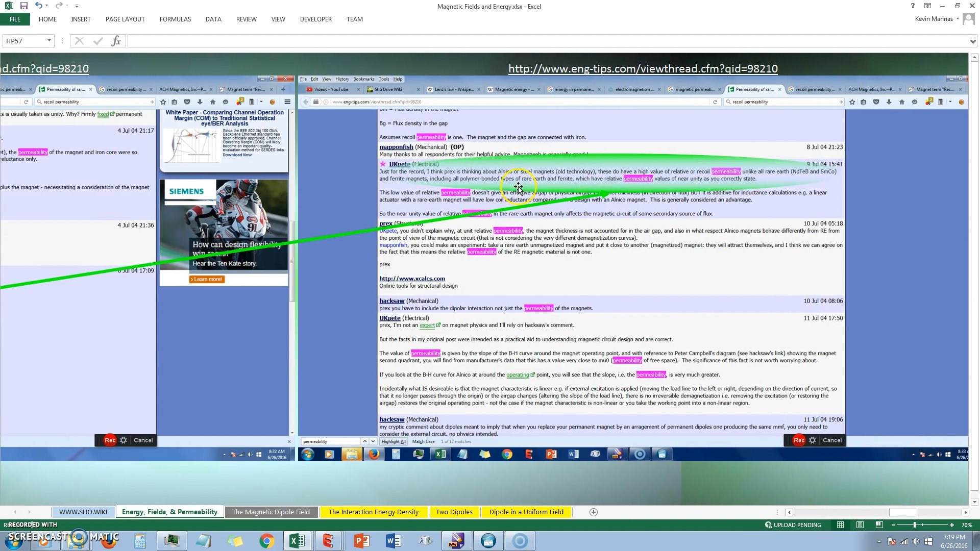Image resolution: width=980 pixels, height=551 pixels.
Task: Switch to the REVIEW ribbon tab
Action: [x=246, y=19]
